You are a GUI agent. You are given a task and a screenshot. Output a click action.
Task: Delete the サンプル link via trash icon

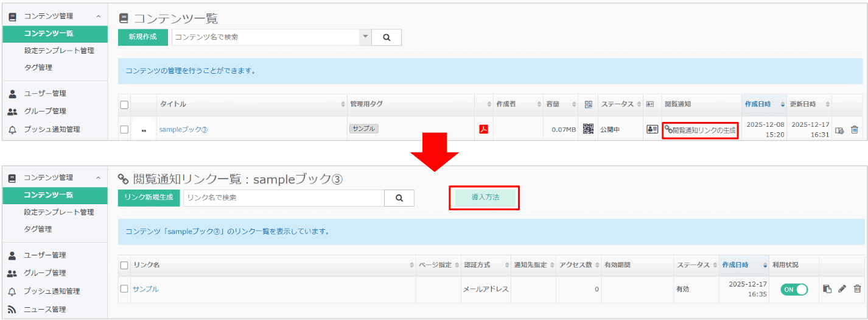tap(857, 289)
